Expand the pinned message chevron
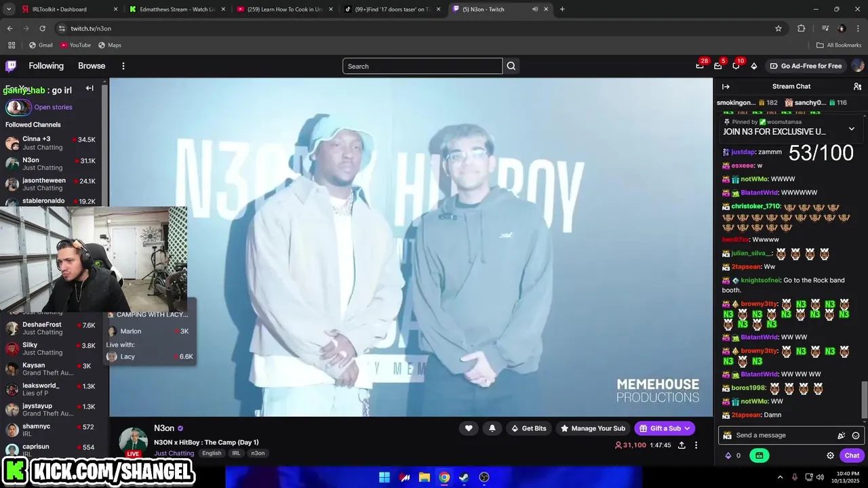The width and height of the screenshot is (868, 488). coord(852,129)
